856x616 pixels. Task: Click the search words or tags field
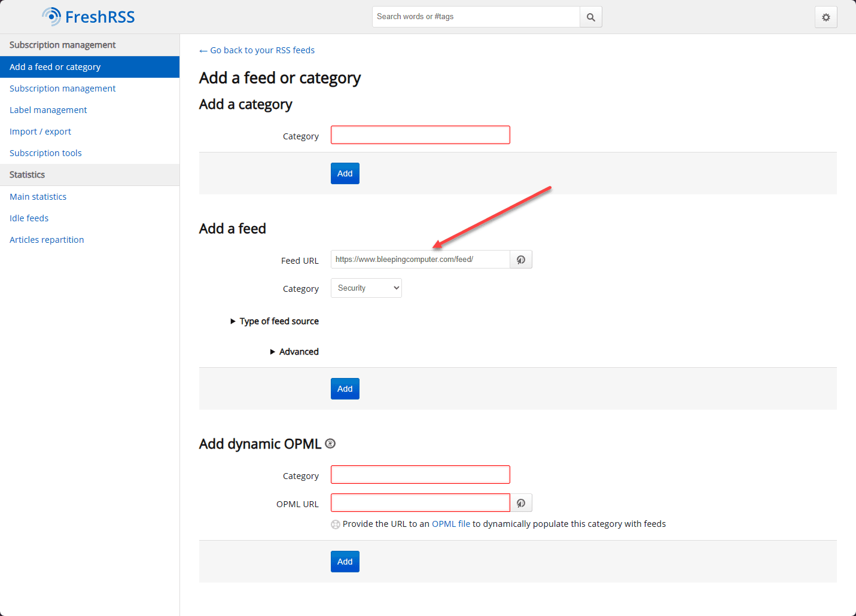point(476,17)
